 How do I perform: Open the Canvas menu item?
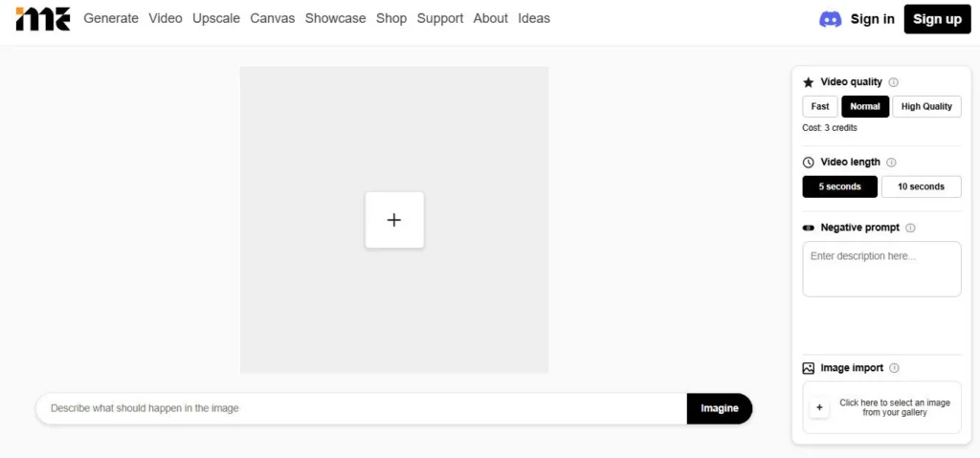273,19
